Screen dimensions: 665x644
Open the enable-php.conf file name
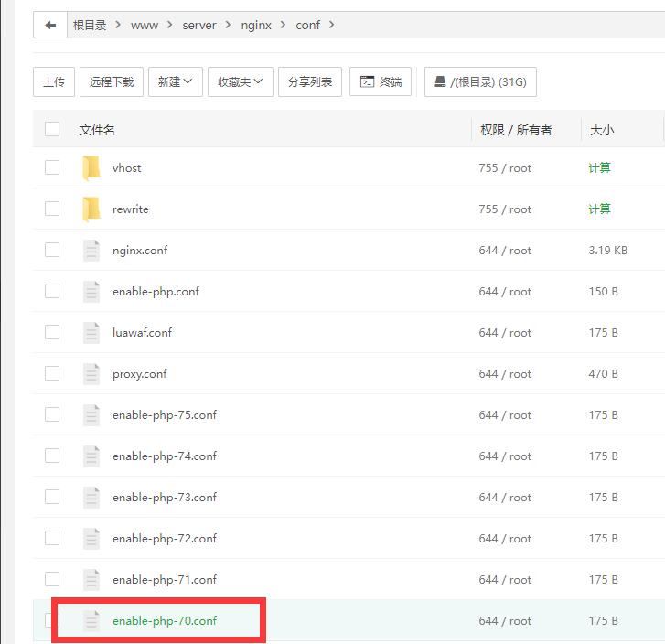156,292
